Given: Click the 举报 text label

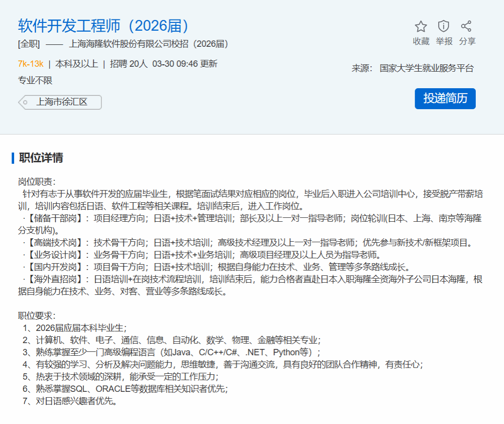Looking at the screenshot, I should coord(444,41).
